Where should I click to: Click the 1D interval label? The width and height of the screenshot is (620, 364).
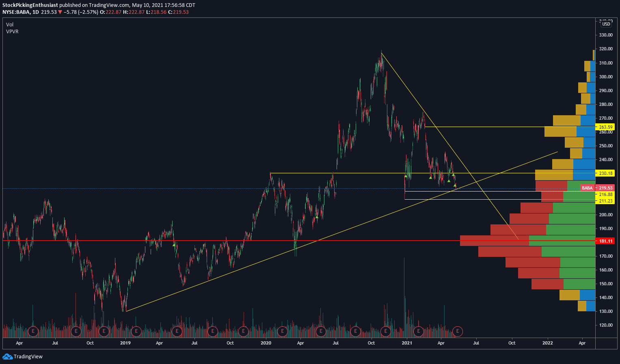tap(35, 12)
